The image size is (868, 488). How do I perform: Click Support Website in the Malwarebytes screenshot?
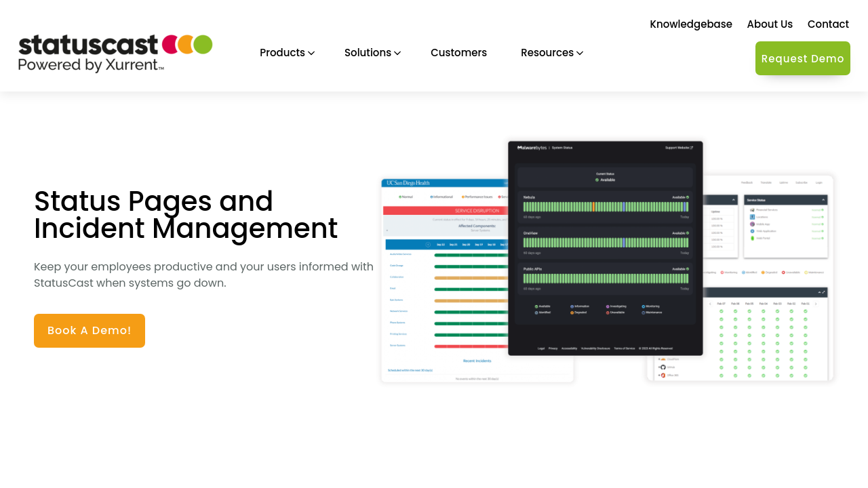678,147
